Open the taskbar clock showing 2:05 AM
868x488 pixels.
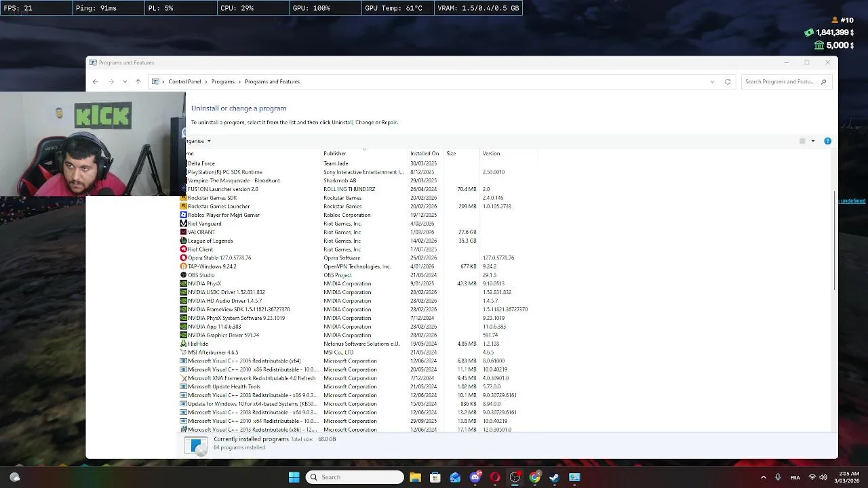coord(848,477)
